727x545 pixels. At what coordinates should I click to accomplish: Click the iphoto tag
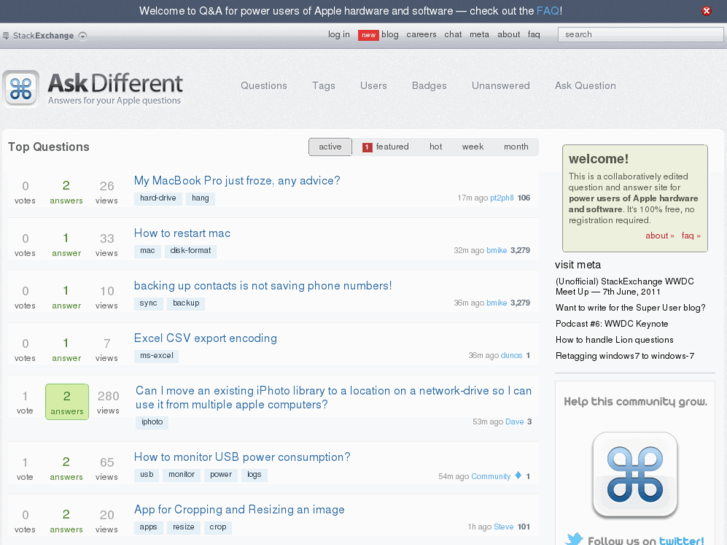(152, 422)
